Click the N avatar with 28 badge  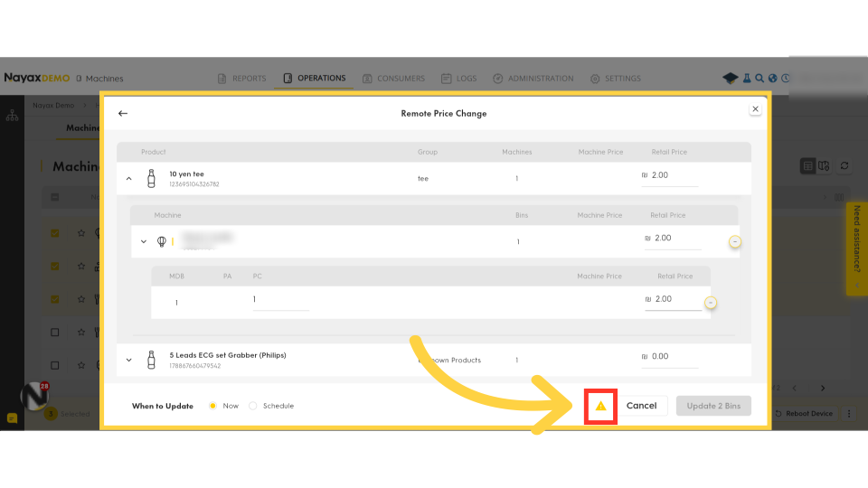tap(34, 396)
